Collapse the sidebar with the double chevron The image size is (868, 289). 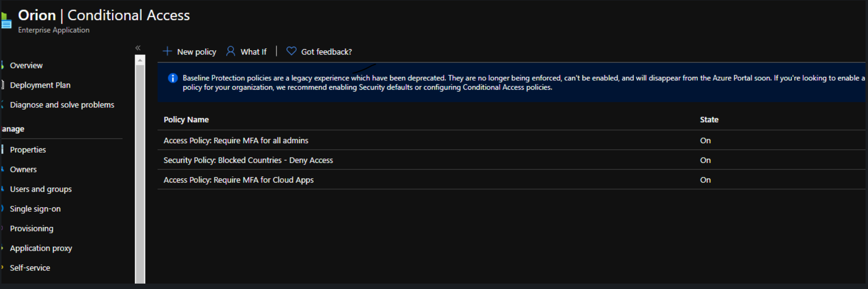(138, 48)
